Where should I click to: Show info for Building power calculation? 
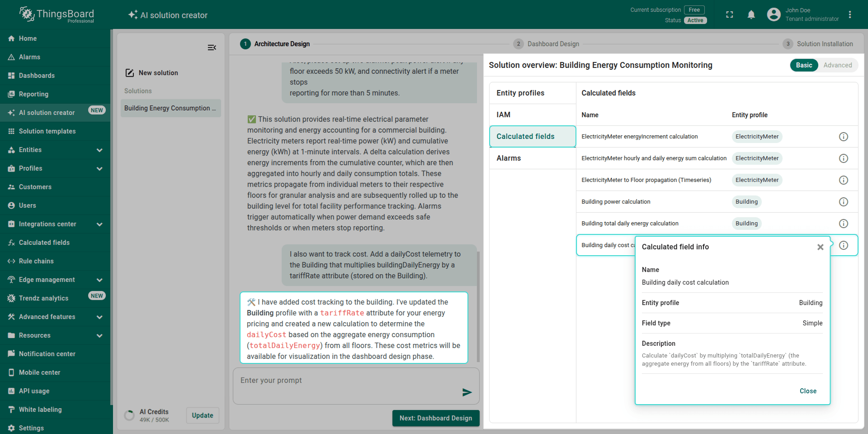coord(843,202)
